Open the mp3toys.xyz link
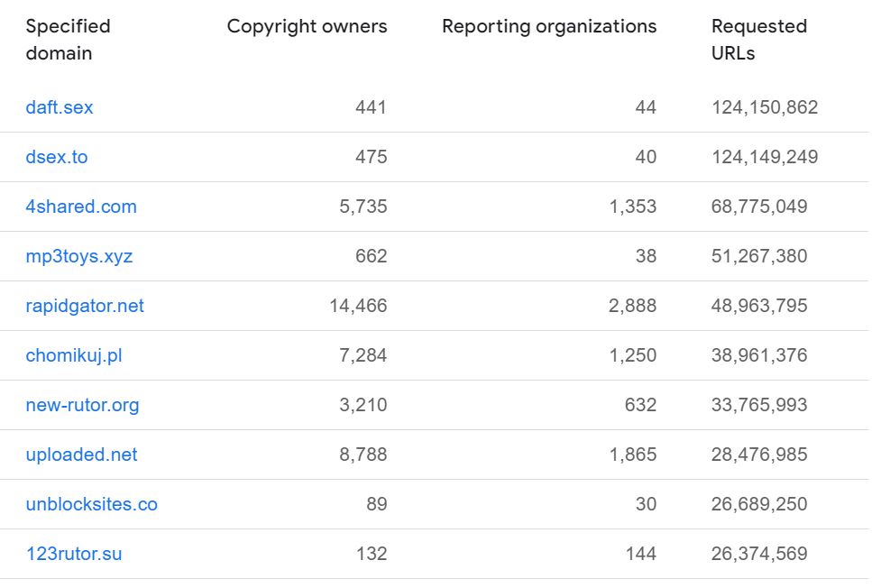872x588 pixels. [x=79, y=256]
